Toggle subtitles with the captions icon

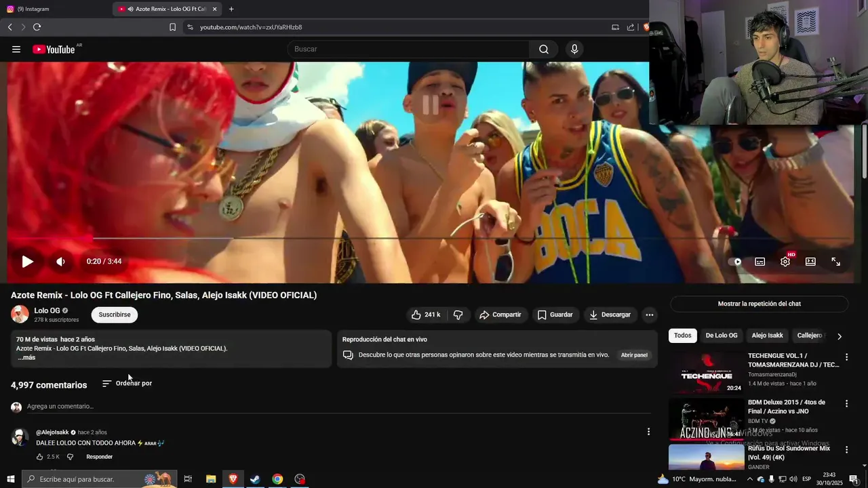click(760, 262)
